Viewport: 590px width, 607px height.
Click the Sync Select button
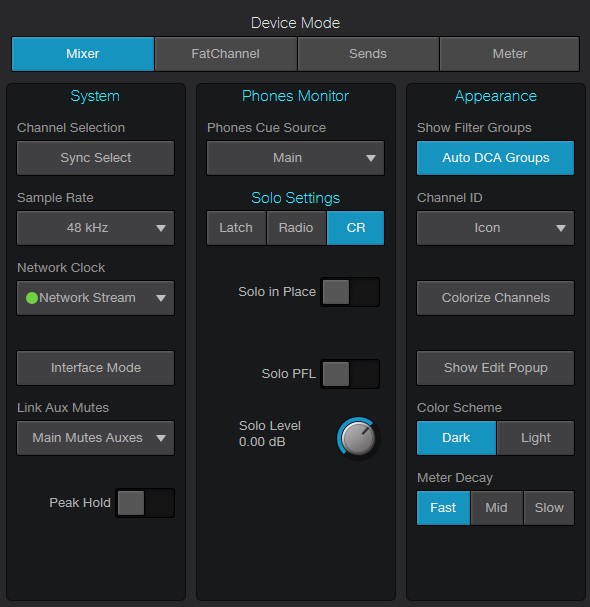(x=96, y=158)
